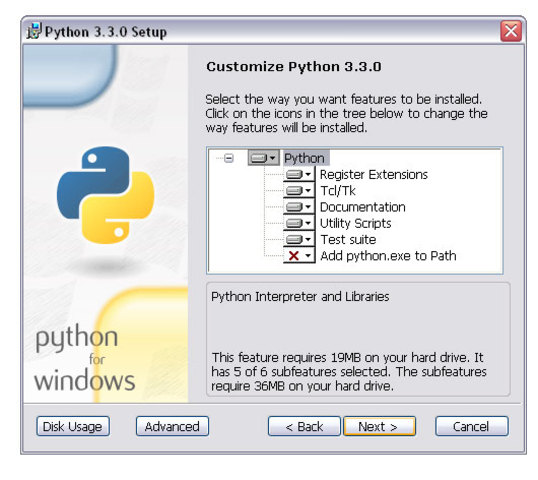Select the Tcl/Tk tree item
Image resolution: width=538 pixels, height=480 pixels.
(x=338, y=191)
